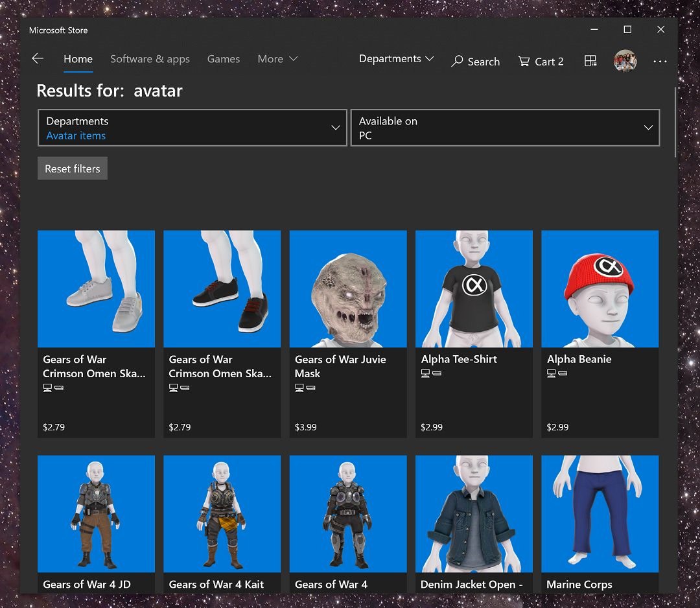Screen dimensions: 700x608
Task: Click the $2.99 price under Alpha Tee-Shirt
Action: tap(432, 427)
